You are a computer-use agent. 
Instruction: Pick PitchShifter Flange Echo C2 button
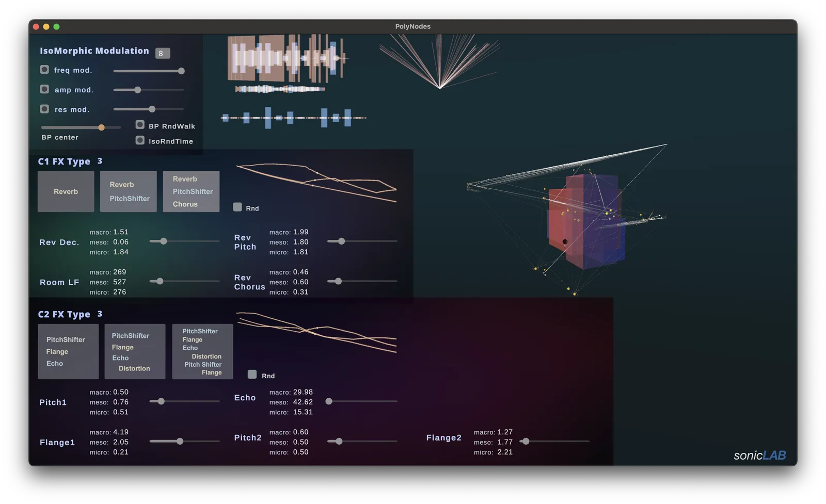(68, 351)
